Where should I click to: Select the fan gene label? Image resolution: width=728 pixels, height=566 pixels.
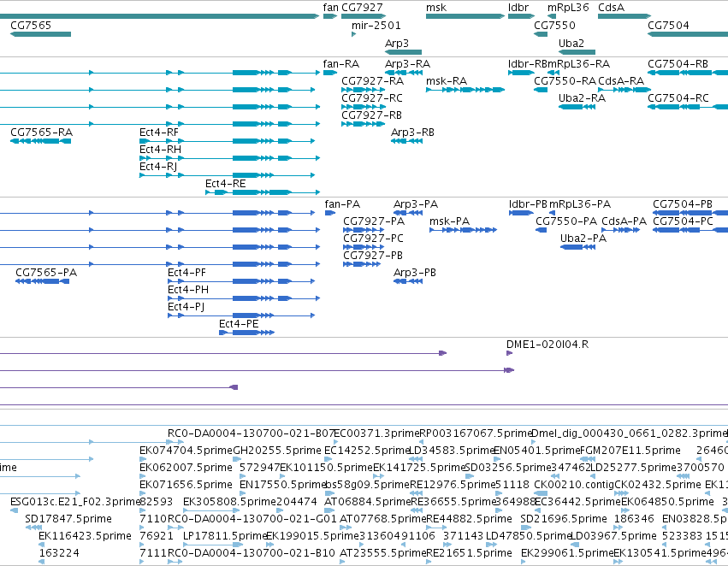pos(330,8)
